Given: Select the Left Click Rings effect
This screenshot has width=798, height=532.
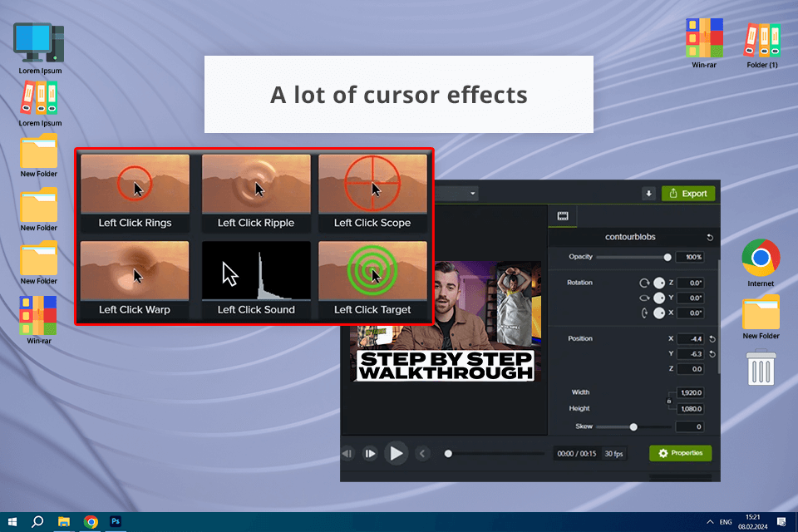Looking at the screenshot, I should (x=135, y=193).
